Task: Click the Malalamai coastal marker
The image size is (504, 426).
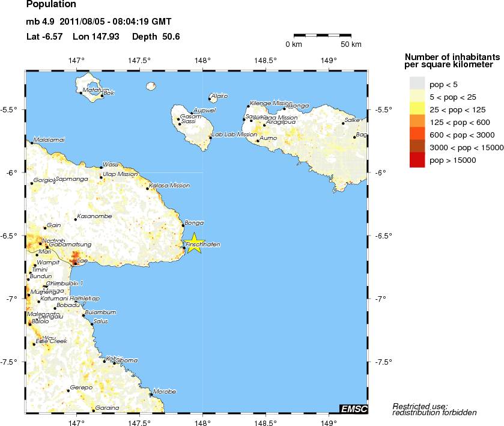Action: [32, 143]
